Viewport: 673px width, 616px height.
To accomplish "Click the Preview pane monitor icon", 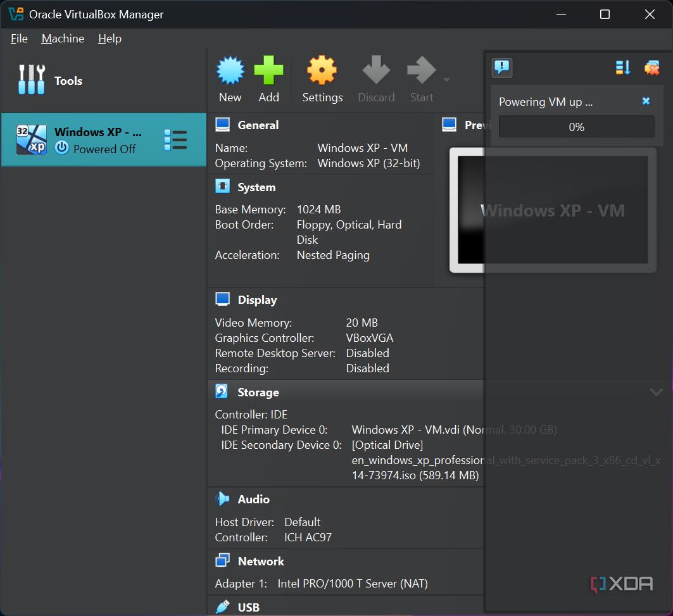I will coord(449,125).
